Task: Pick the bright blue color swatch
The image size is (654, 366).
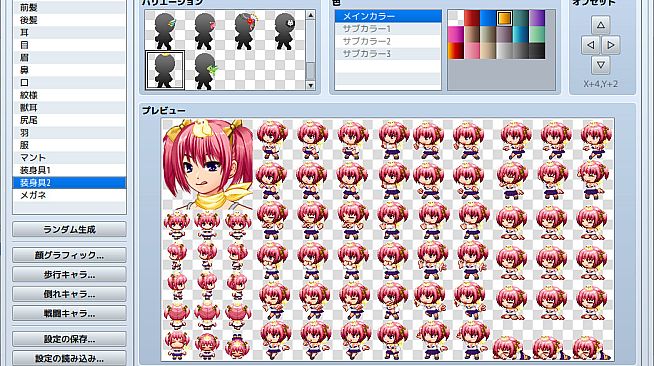Action: pyautogui.click(x=488, y=18)
